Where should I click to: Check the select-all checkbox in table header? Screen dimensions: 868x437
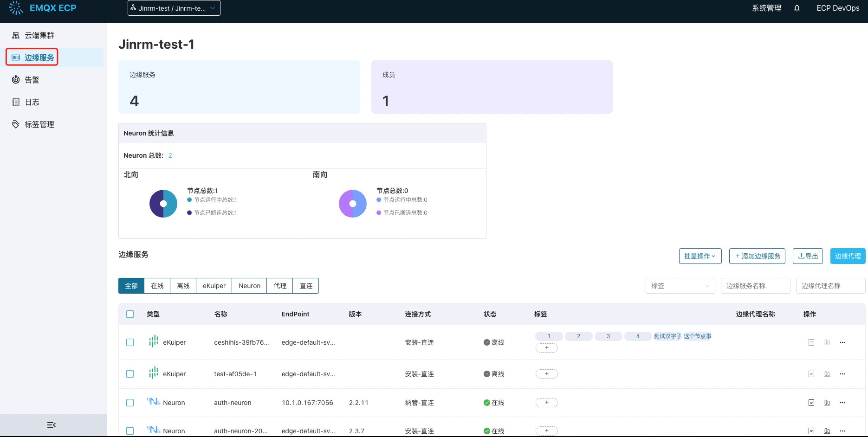point(130,314)
